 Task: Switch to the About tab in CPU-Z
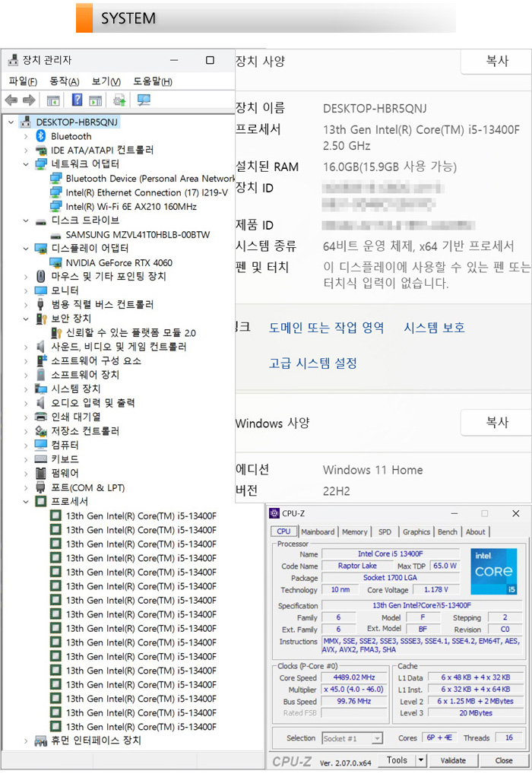click(475, 531)
